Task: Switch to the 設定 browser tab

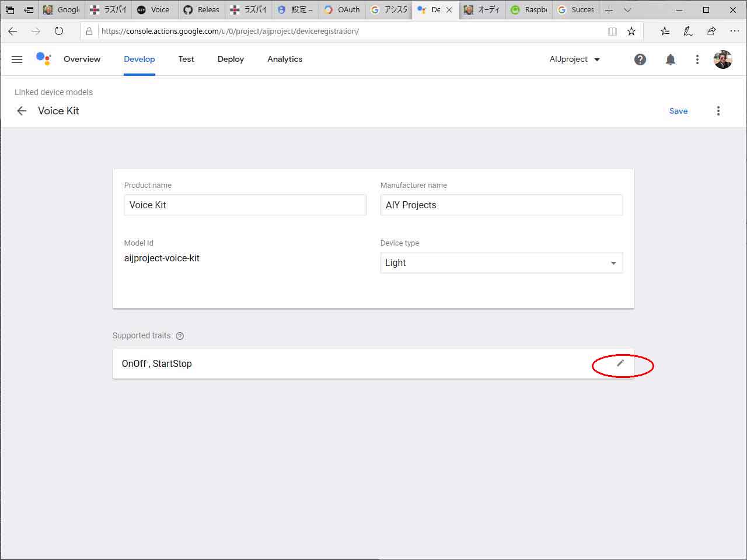Action: tap(295, 10)
